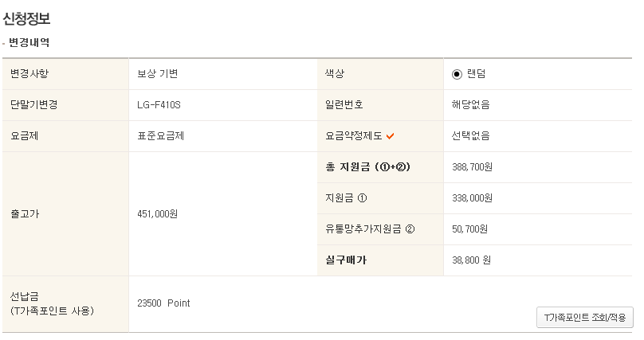Viewport: 644px width, 340px height.
Task: Click the 38,800 원 actual purchase price
Action: click(x=471, y=260)
